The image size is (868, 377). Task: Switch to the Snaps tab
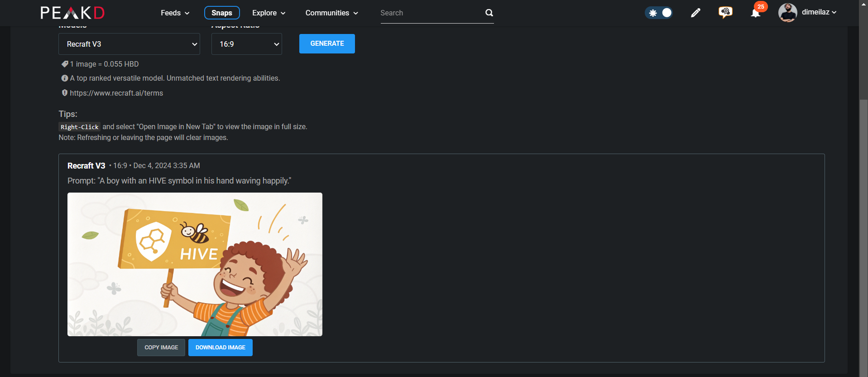pyautogui.click(x=222, y=13)
